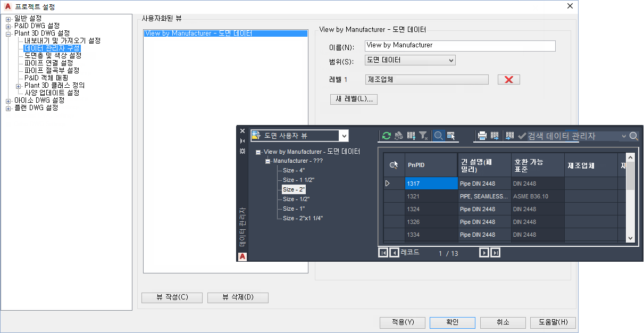644x333 pixels.
Task: Click the grid's vertical scrollbar down arrow
Action: tap(630, 238)
